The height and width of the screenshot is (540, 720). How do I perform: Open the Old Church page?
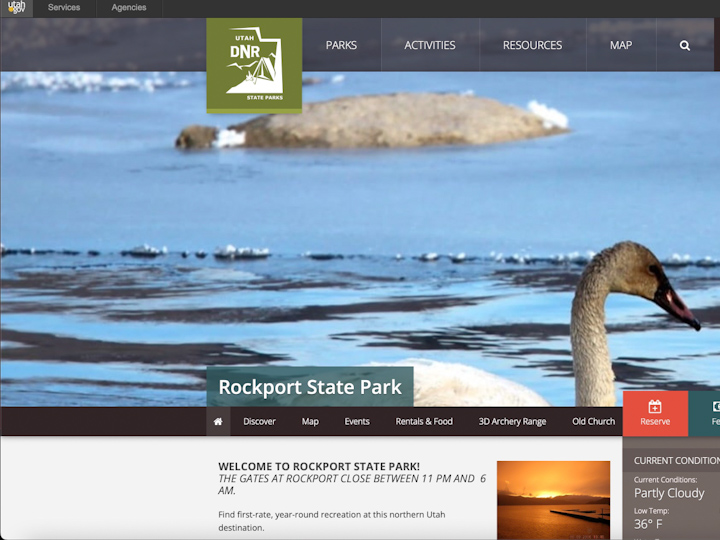pos(593,421)
